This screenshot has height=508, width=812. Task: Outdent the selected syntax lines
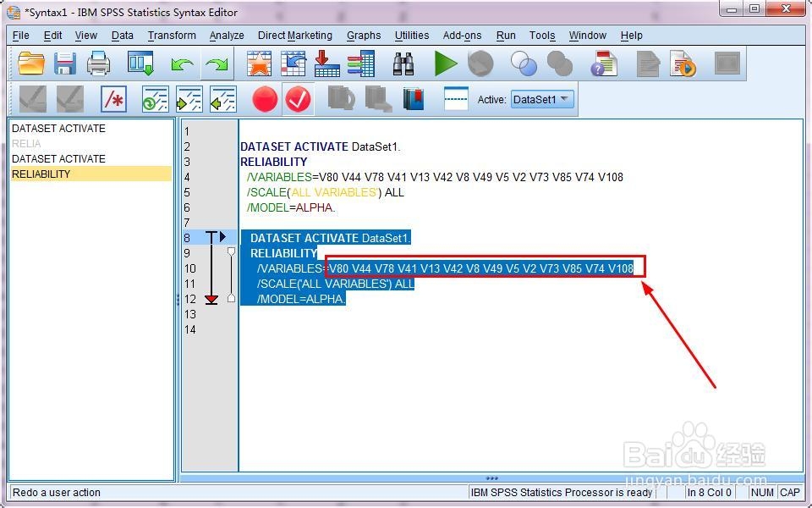click(223, 99)
